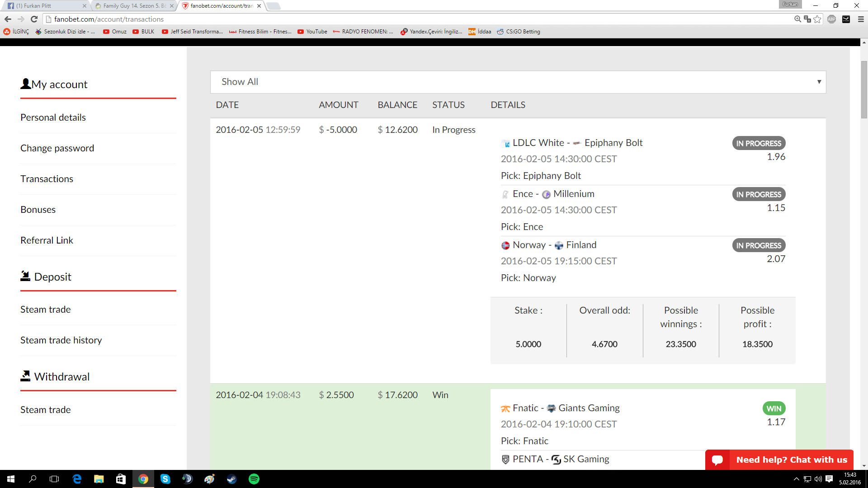Open the İddaa bookmark
This screenshot has height=488, width=868.
(480, 32)
